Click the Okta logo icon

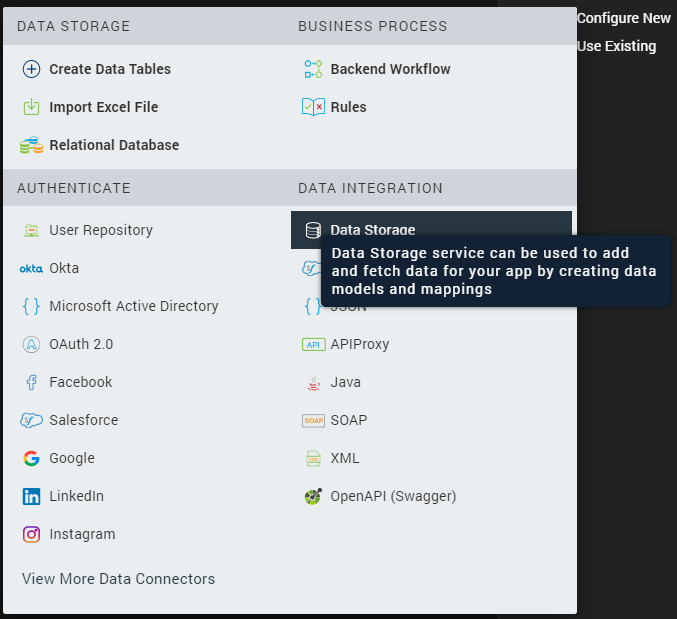pos(31,268)
